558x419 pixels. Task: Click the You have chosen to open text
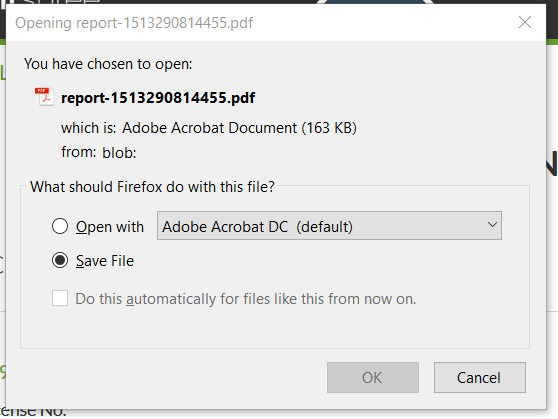tap(108, 64)
